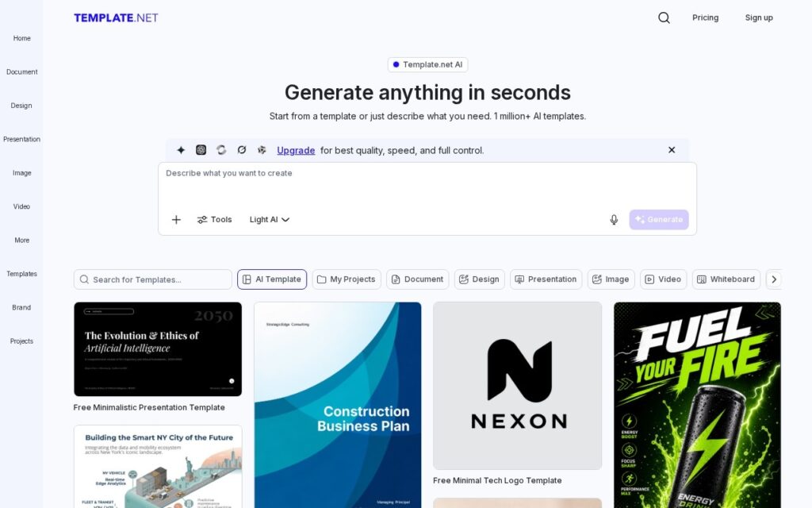Click the sparkle AI model icon in Upgrade banner
812x508 pixels.
[181, 150]
